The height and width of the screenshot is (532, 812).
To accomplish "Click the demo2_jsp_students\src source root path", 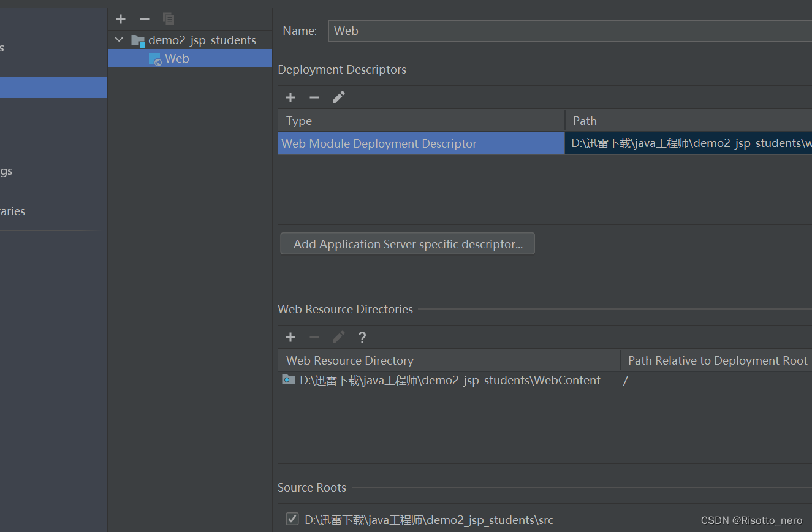I will click(x=429, y=520).
